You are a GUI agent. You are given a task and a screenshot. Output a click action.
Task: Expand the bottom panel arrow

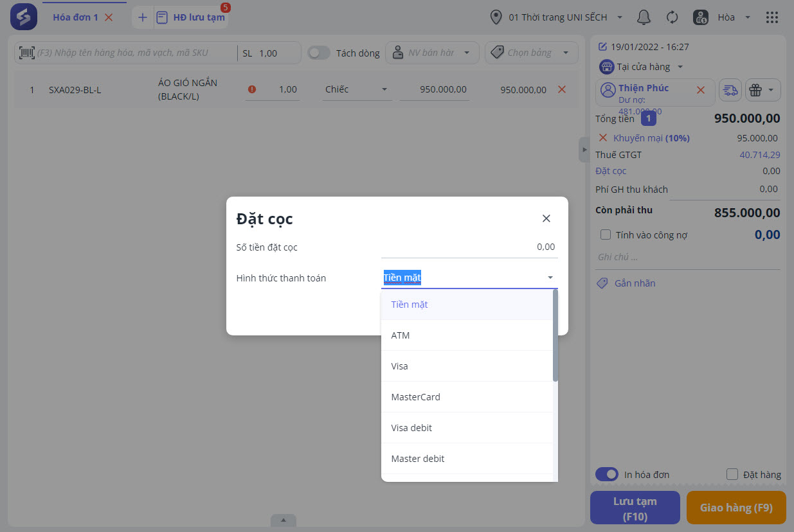[284, 520]
